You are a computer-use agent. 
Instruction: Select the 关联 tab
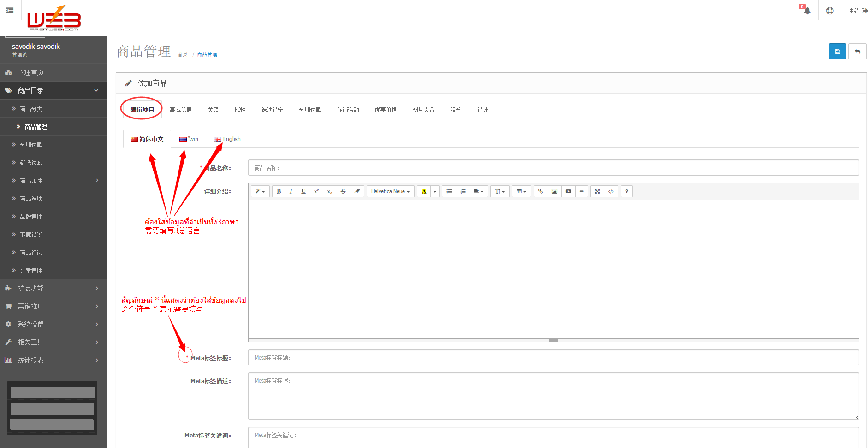[x=213, y=110]
